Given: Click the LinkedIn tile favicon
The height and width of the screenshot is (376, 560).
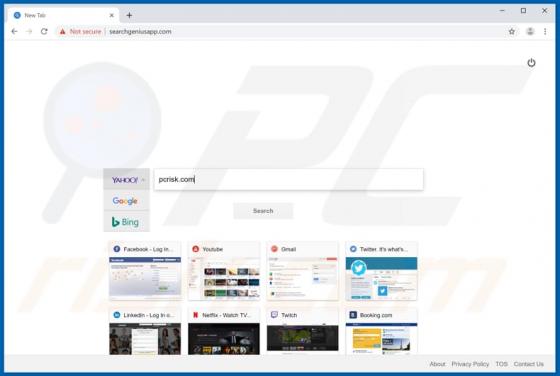Looking at the screenshot, I should tap(116, 315).
